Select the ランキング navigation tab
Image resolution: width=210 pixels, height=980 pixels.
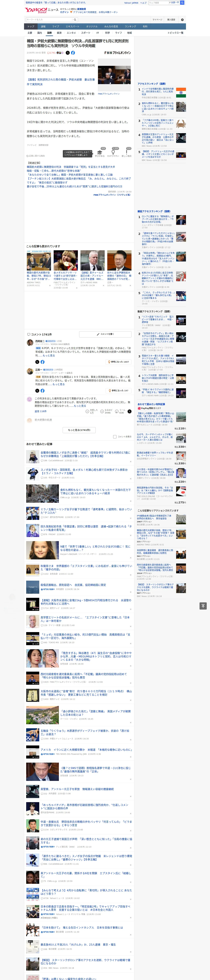click(x=130, y=27)
